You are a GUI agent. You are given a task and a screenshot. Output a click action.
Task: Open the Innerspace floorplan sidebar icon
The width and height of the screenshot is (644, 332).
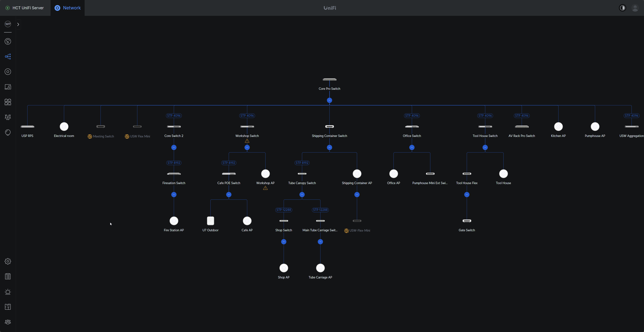pyautogui.click(x=8, y=307)
